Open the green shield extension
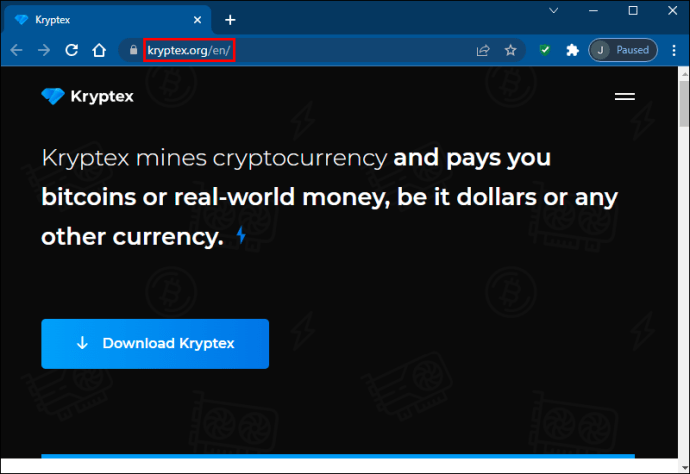Viewport: 690px width, 474px height. coord(545,50)
